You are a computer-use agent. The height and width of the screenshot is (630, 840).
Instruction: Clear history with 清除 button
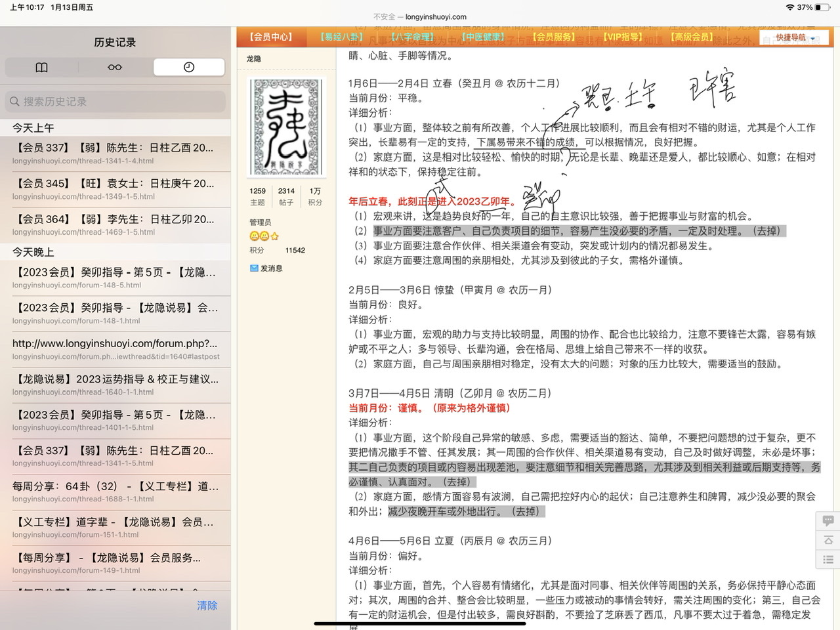point(207,606)
